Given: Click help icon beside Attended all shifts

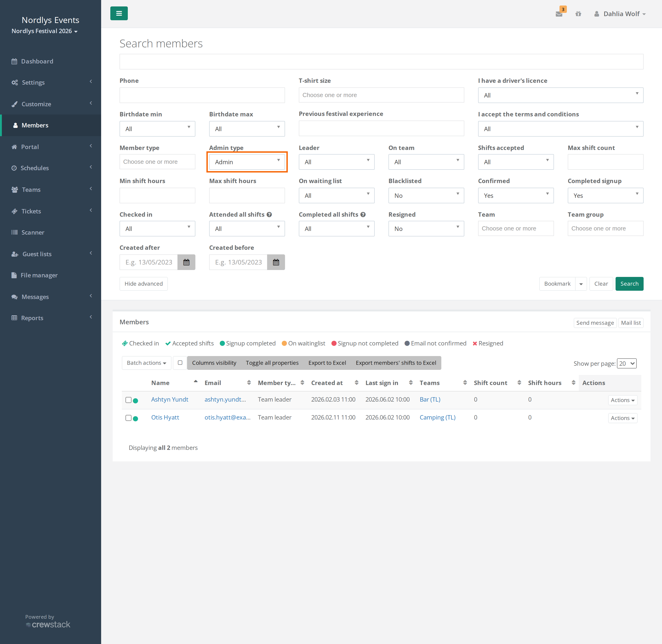Looking at the screenshot, I should (x=269, y=214).
